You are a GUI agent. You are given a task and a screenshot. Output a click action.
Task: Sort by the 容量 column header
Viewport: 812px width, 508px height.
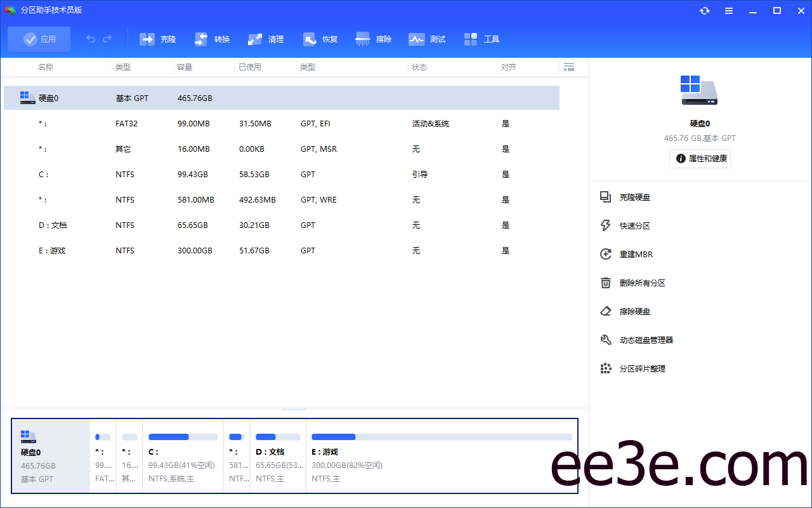click(185, 67)
